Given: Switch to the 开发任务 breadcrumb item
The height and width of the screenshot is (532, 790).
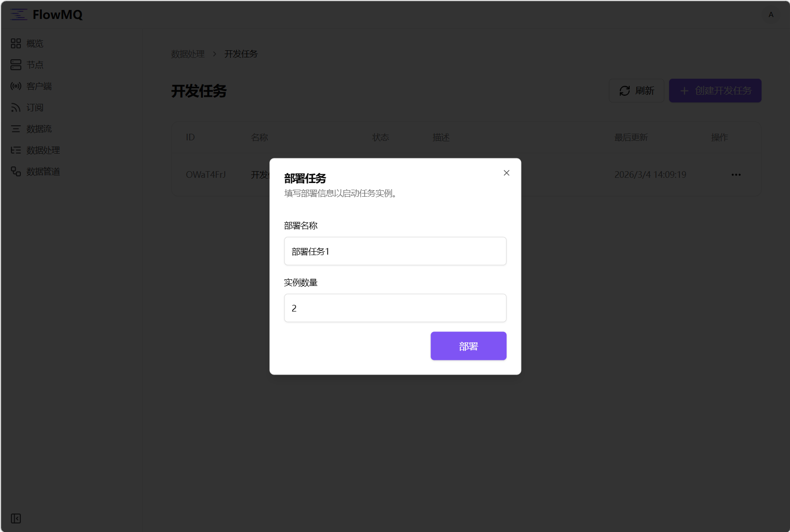Looking at the screenshot, I should pos(240,54).
